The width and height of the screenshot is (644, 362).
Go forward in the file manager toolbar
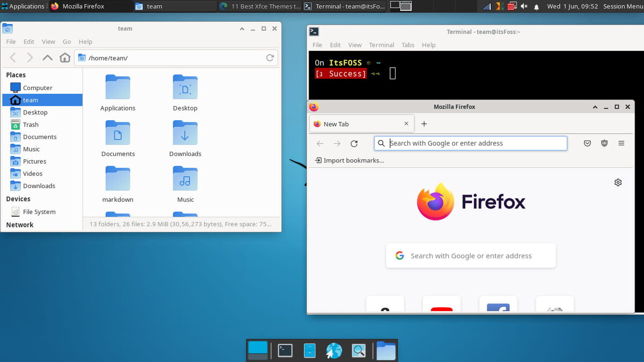(30, 58)
